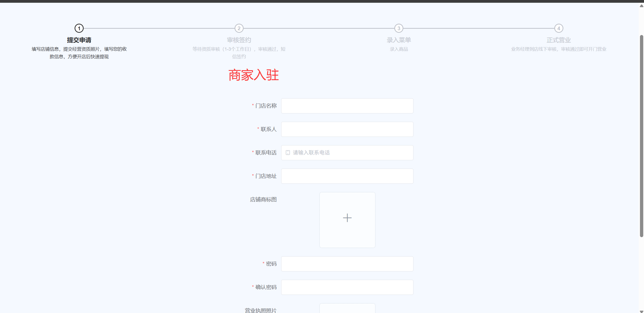Click scrollbar down arrow

click(x=641, y=311)
